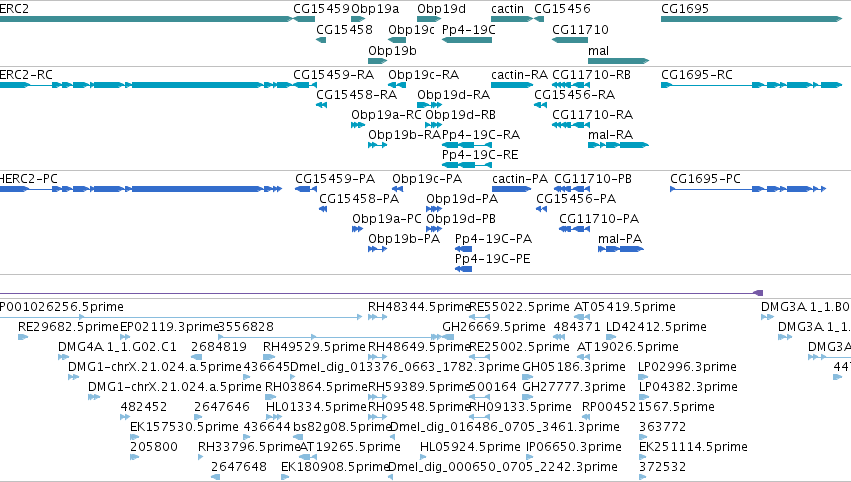Select transcript Obp19d-RA
This screenshot has width=851, height=482.
[454, 94]
